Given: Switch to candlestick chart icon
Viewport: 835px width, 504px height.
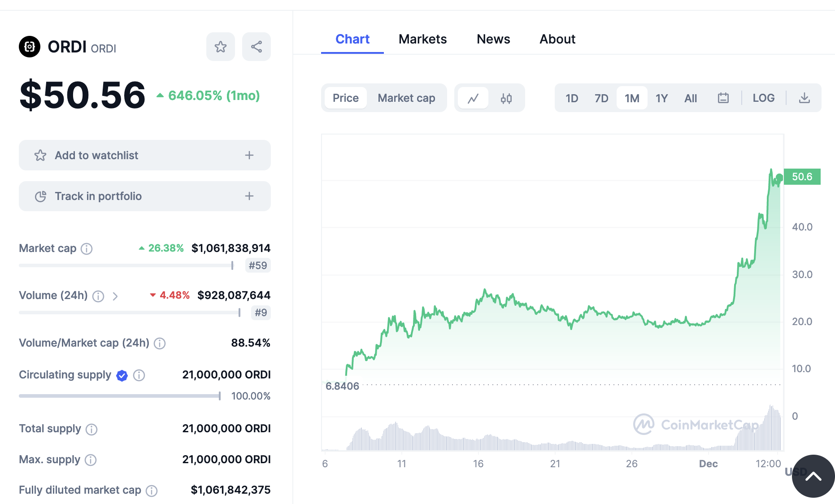Looking at the screenshot, I should (506, 98).
